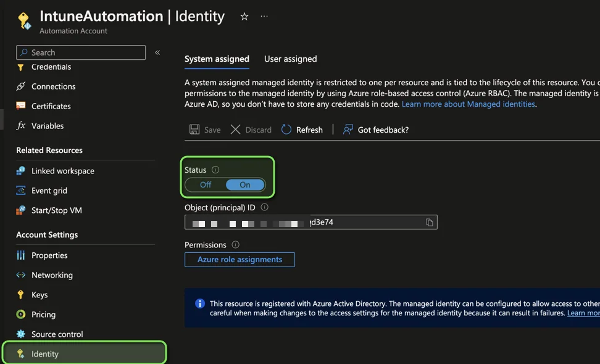The height and width of the screenshot is (364, 600).
Task: Turn Status toggle to Off
Action: coord(206,184)
